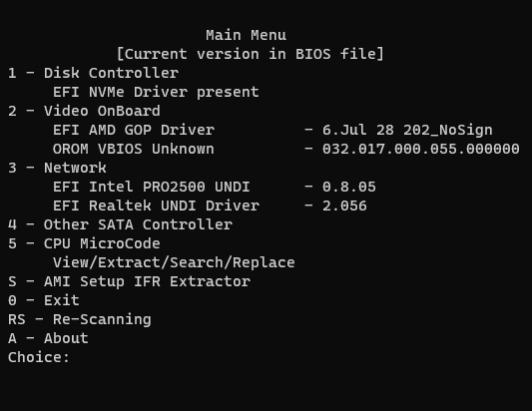Viewport: 532px width, 411px height.
Task: Click the EFI NVMe Driver present line
Action: tap(156, 92)
